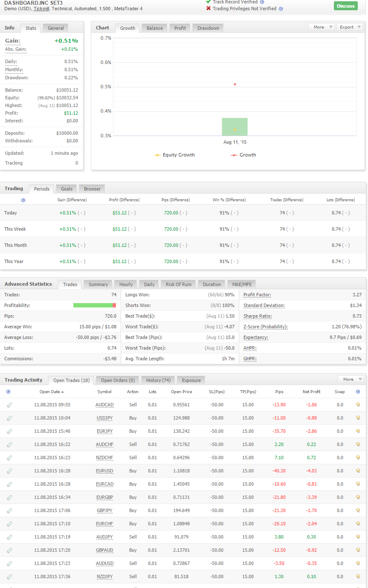This screenshot has width=368, height=588.
Task: Click tag icon on EURGBP row
Action: click(9, 498)
